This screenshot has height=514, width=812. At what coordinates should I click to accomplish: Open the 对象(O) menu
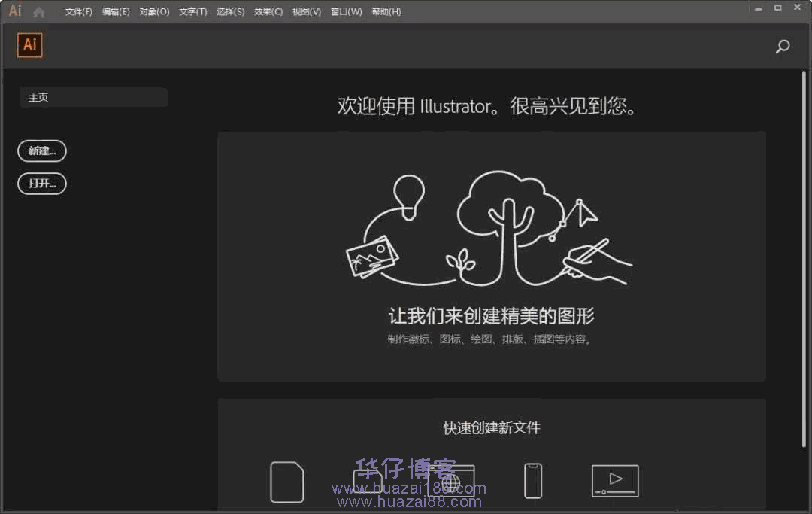point(154,11)
